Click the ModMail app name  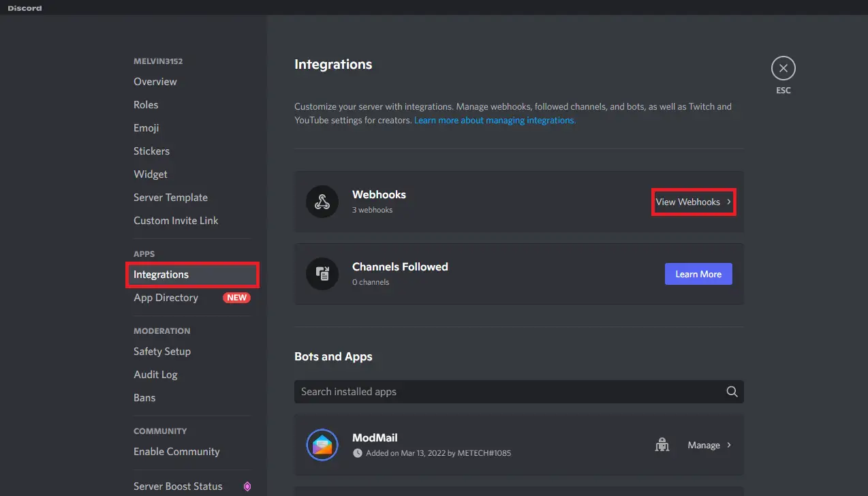click(x=375, y=438)
